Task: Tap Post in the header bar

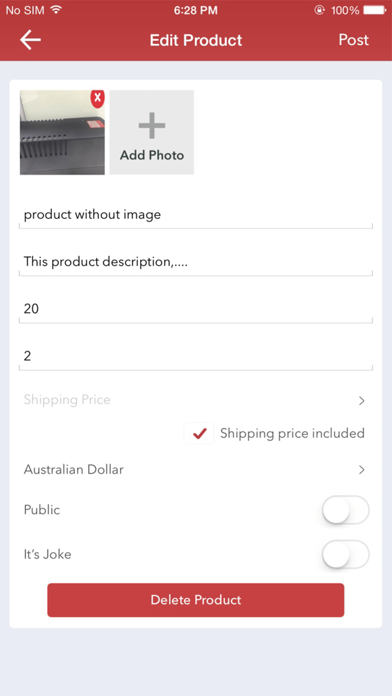Action: [353, 40]
